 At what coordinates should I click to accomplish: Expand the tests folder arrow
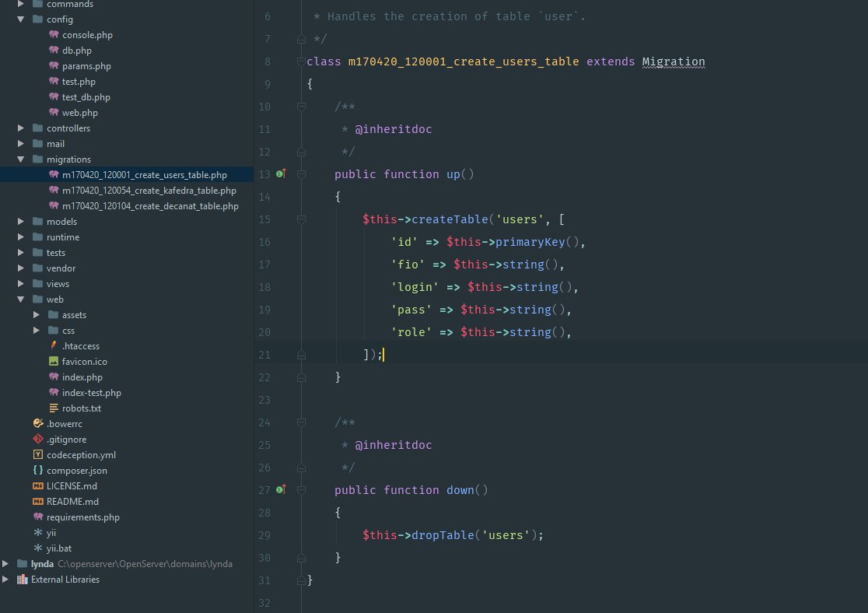[20, 253]
